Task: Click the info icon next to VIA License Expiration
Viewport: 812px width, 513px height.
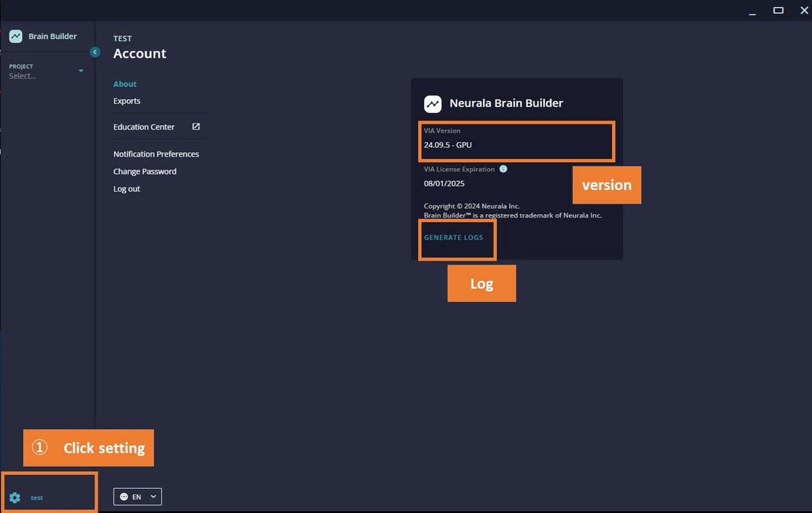Action: 503,169
